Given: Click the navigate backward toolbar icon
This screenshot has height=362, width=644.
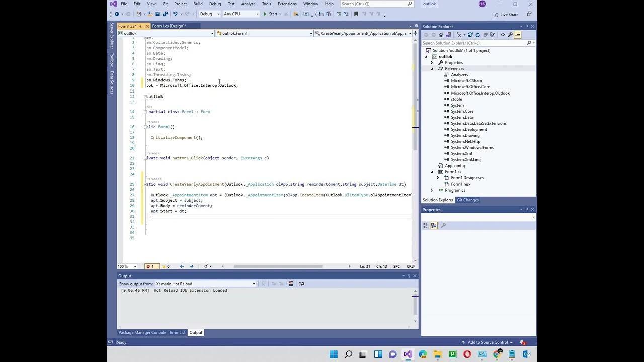Looking at the screenshot, I should (x=117, y=14).
